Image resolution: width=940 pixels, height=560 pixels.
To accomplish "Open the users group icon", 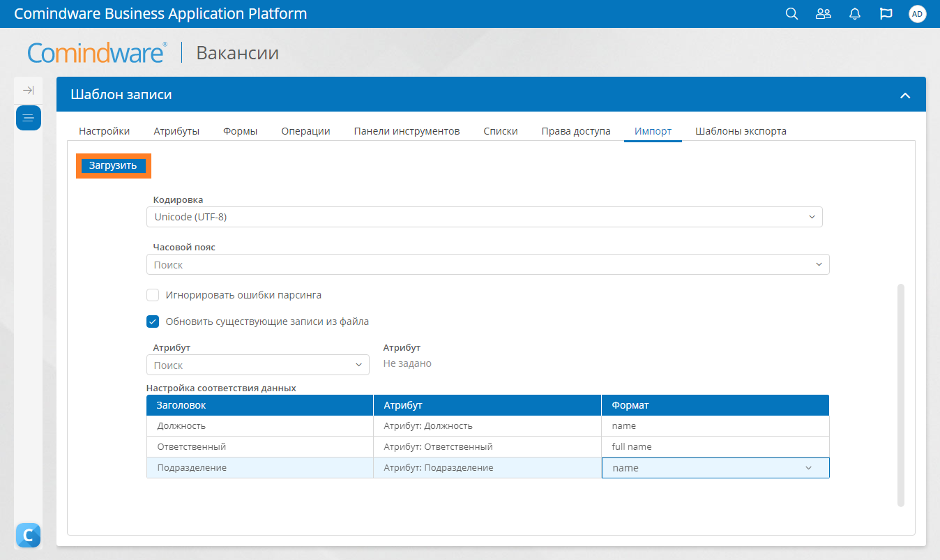I will [x=824, y=14].
